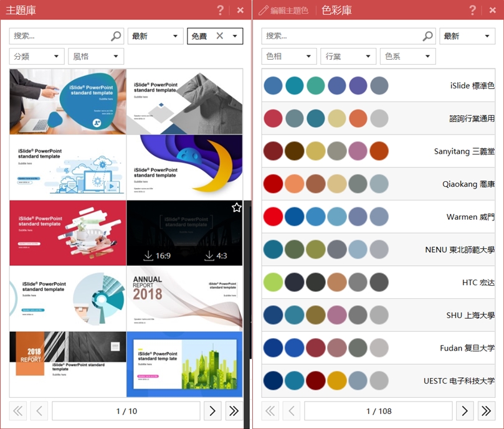Open the 最新 sort dropdown in color library
Screen dimensions: 504x429
467,36
